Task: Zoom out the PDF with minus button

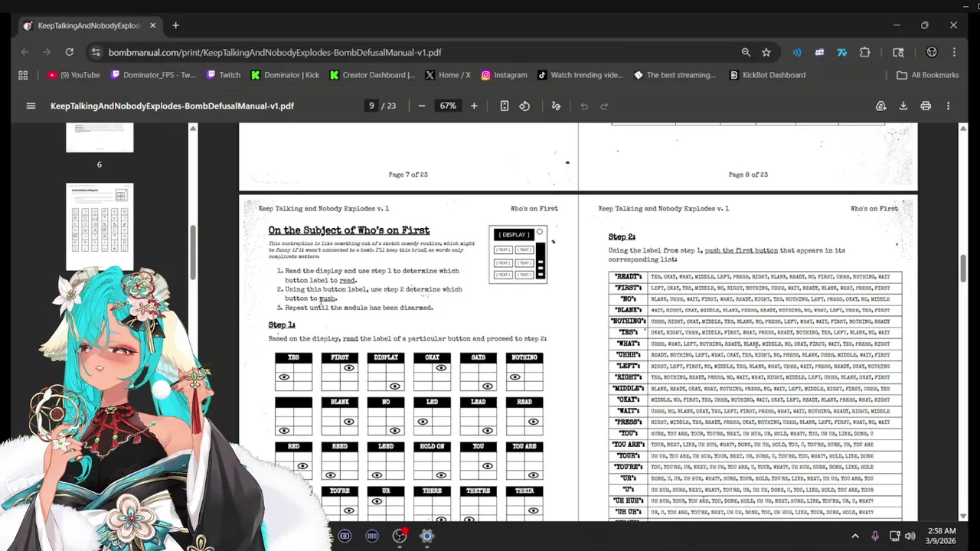Action: pyautogui.click(x=421, y=106)
